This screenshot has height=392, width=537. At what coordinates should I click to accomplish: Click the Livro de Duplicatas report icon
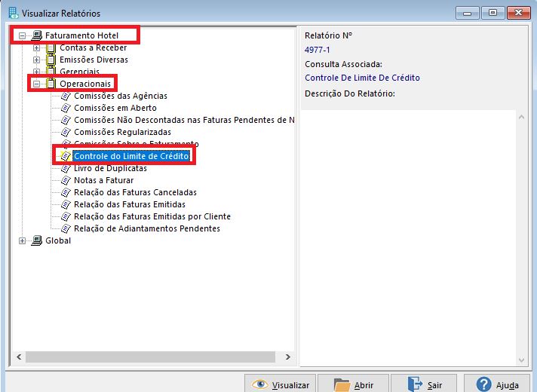66,168
